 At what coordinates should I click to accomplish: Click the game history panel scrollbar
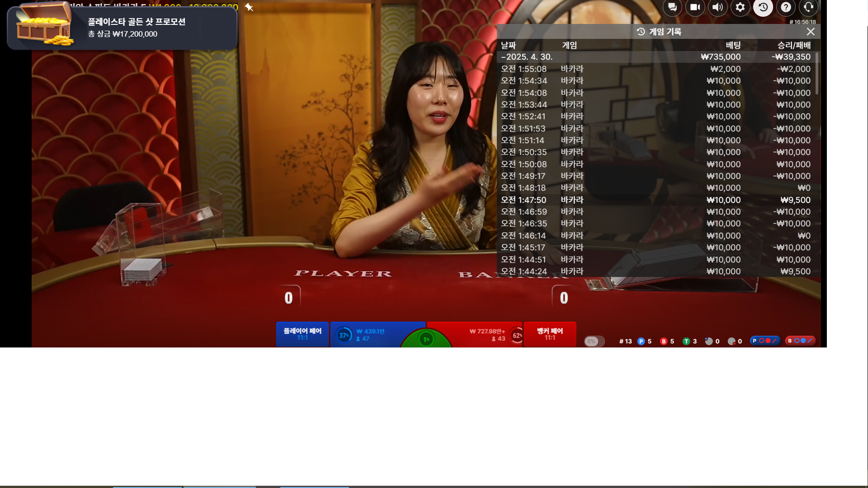[817, 73]
